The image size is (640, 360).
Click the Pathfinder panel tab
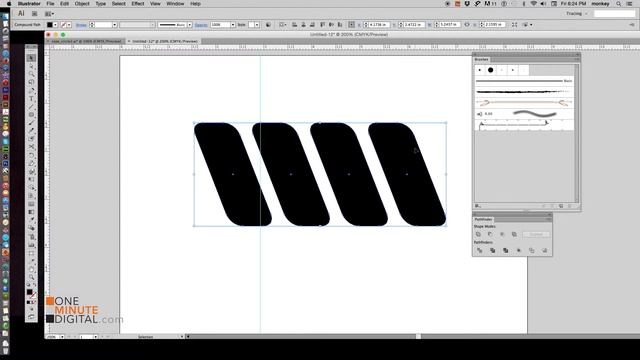click(483, 220)
